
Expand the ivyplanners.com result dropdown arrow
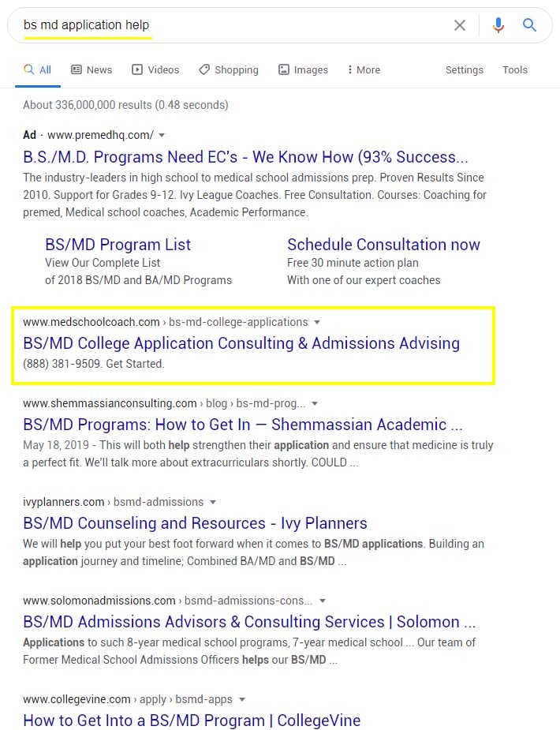click(213, 502)
